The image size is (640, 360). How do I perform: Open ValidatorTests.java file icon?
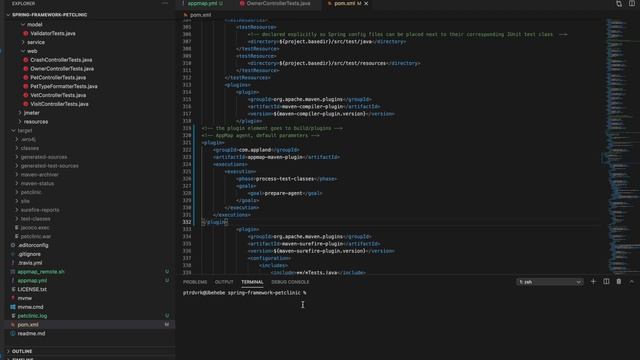tap(26, 33)
